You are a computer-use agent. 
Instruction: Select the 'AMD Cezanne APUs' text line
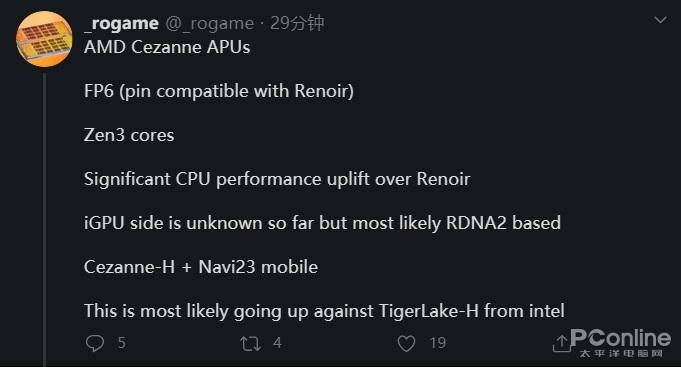click(x=167, y=47)
